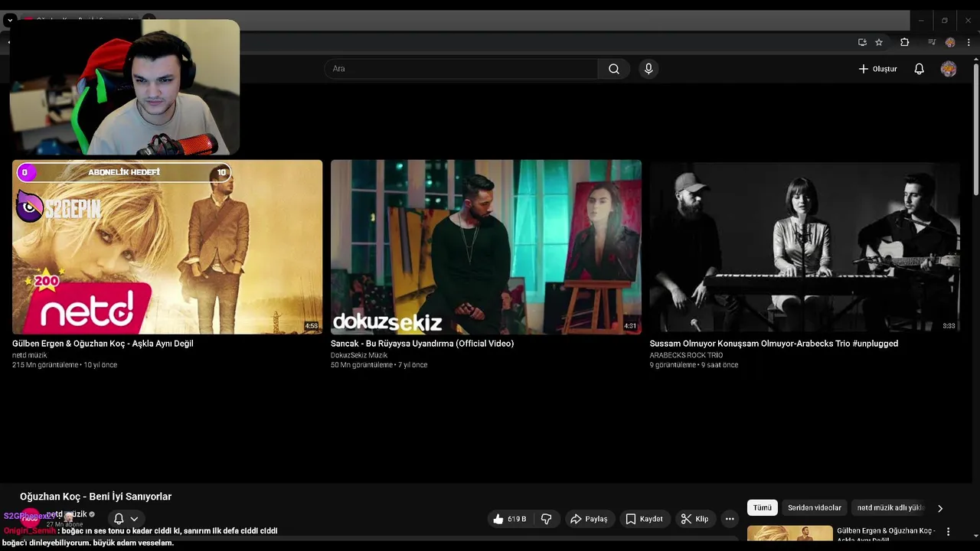
Task: Dislike the video with thumbs-down
Action: 547,519
